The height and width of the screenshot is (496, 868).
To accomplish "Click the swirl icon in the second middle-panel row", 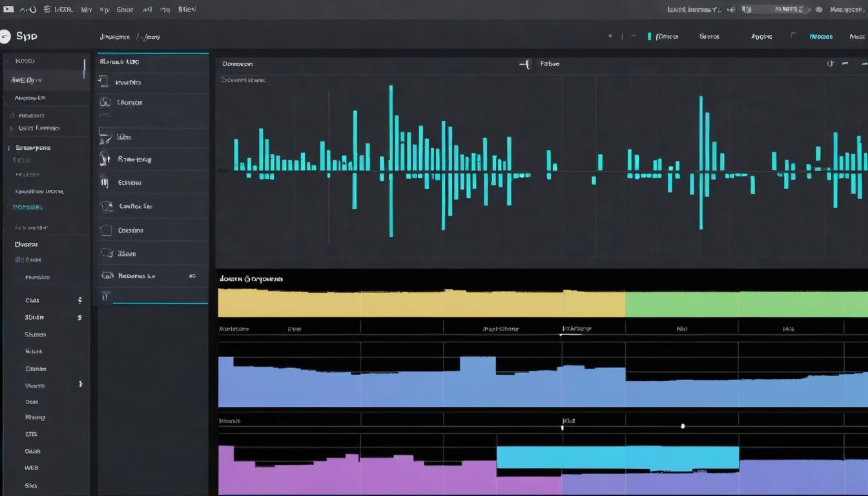I will 105,102.
